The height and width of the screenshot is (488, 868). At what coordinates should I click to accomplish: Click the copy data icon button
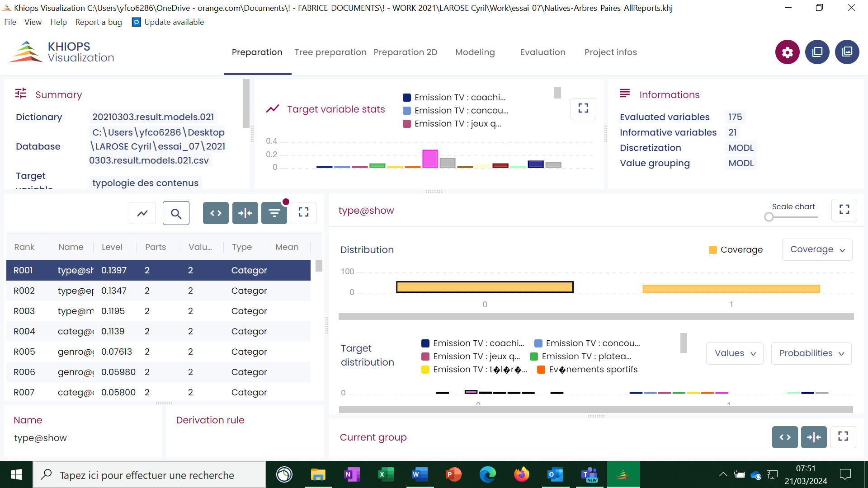tap(817, 52)
